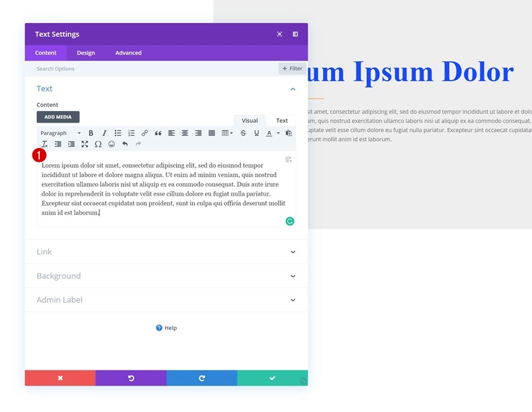532x412 pixels.
Task: Align text center
Action: 185,133
